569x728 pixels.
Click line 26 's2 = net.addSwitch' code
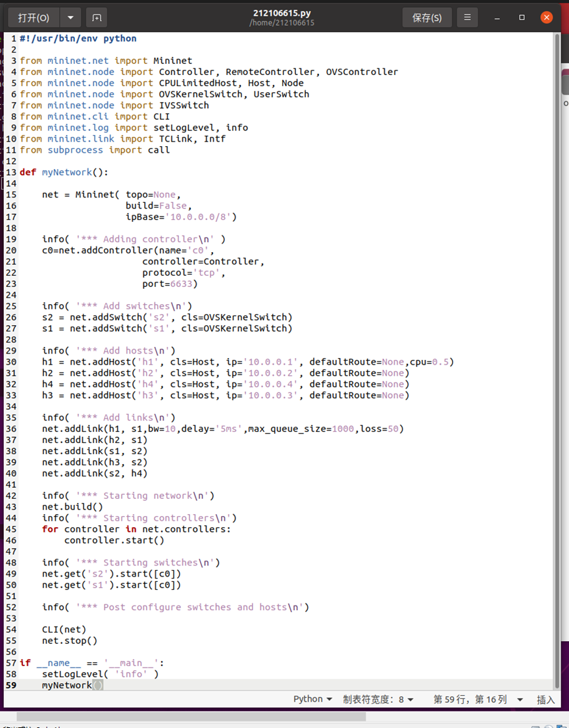point(167,317)
